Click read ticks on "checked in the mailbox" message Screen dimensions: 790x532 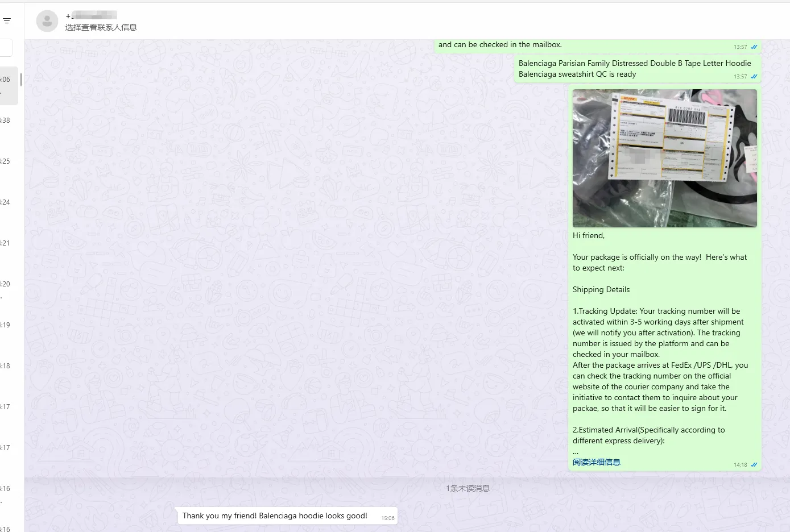754,47
